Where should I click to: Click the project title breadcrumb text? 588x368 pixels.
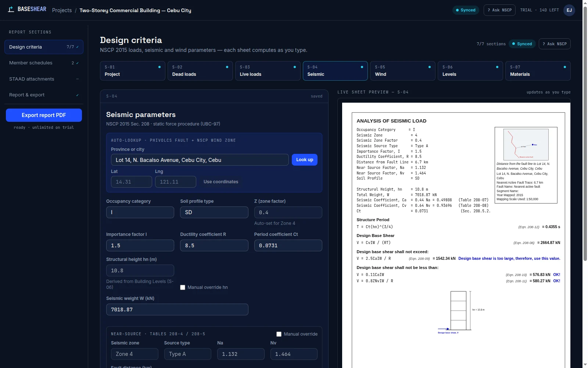[135, 10]
